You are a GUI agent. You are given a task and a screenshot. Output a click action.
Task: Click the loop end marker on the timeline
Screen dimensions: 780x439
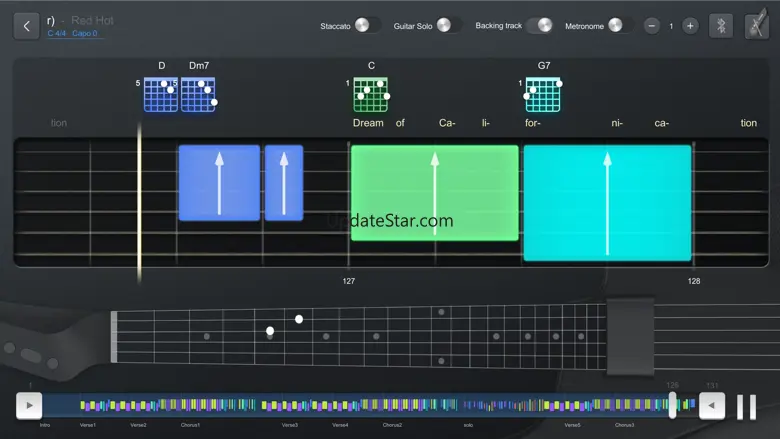(711, 405)
